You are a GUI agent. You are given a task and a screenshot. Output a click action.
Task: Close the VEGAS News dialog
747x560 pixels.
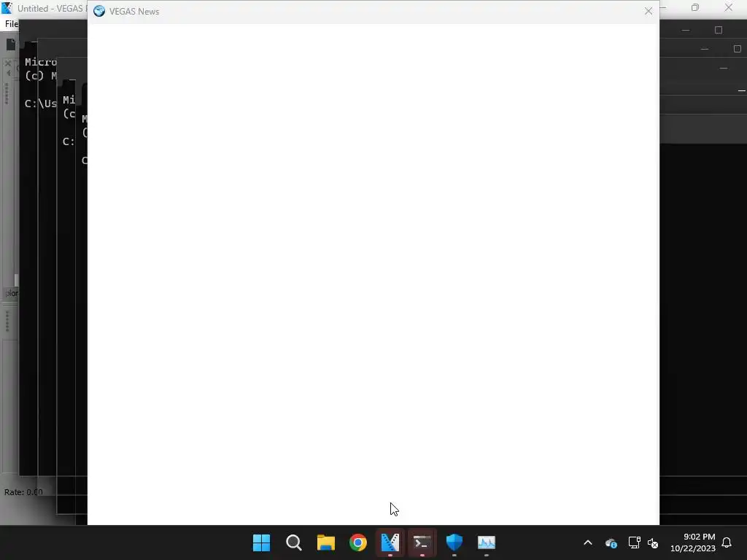[648, 11]
